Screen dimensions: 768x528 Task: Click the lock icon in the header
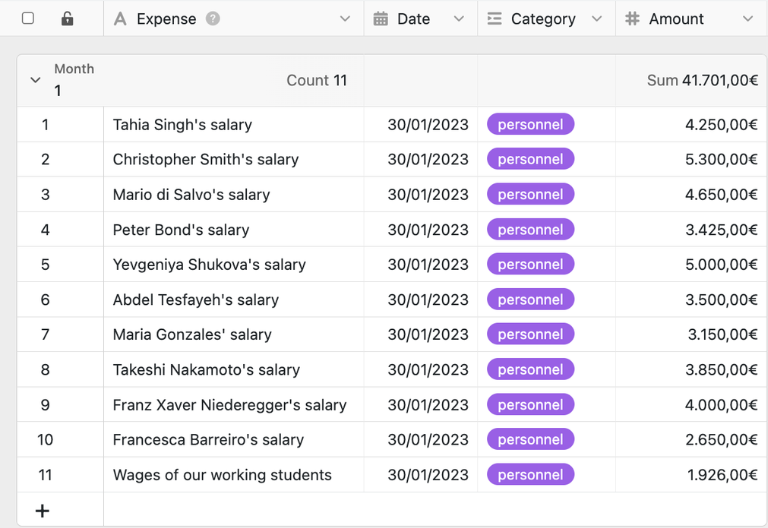coord(67,19)
